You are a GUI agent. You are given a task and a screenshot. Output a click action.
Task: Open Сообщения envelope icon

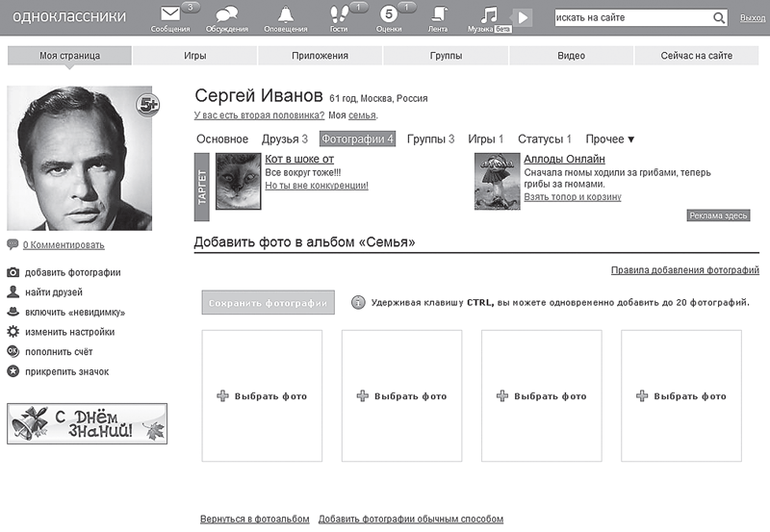(170, 15)
